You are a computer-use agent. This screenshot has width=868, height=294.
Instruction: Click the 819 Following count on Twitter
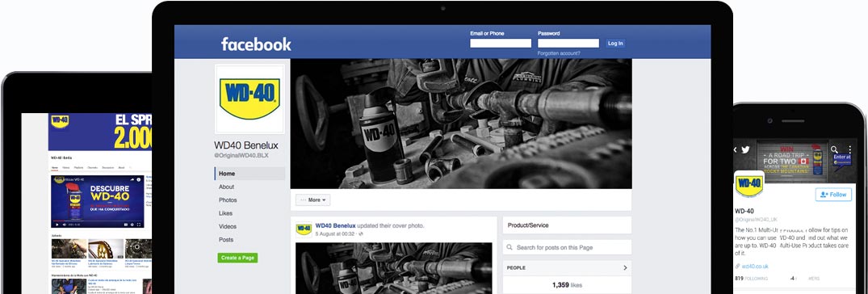point(751,279)
